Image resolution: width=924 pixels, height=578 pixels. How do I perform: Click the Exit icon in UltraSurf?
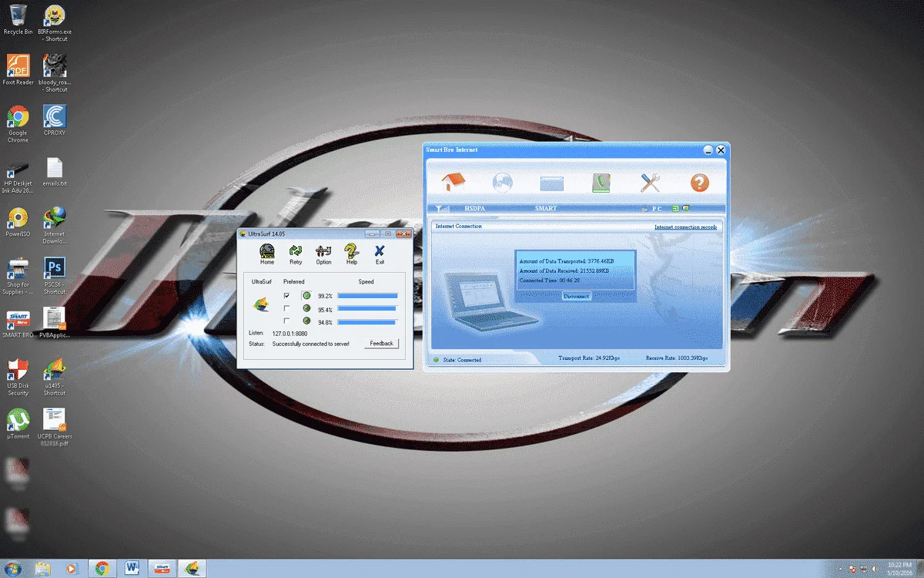coord(380,254)
